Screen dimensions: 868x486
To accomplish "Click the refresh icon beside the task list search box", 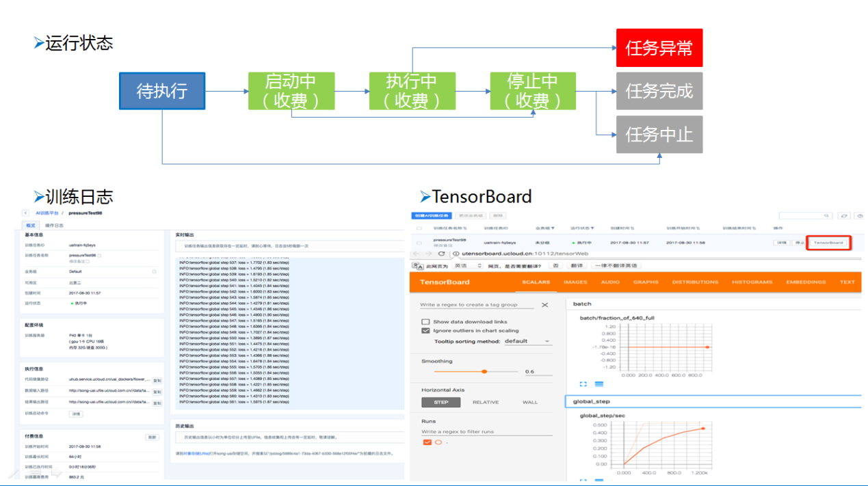I will (845, 215).
